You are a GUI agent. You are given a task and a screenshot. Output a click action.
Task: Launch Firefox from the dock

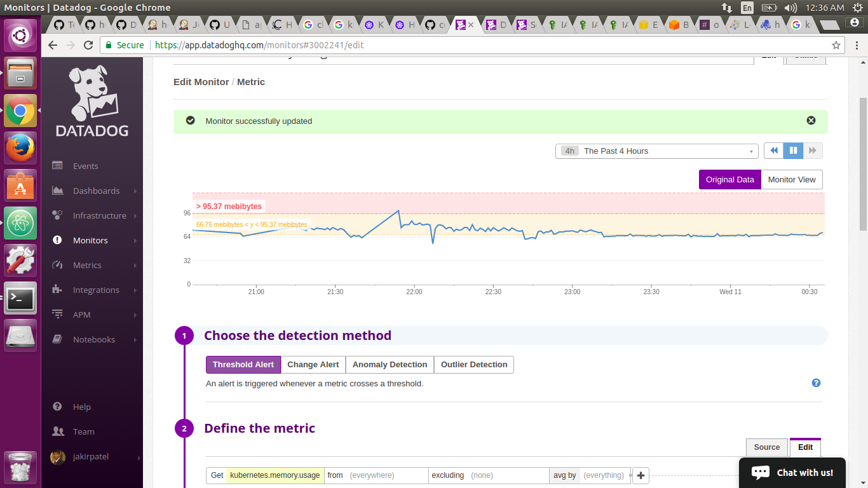(20, 148)
